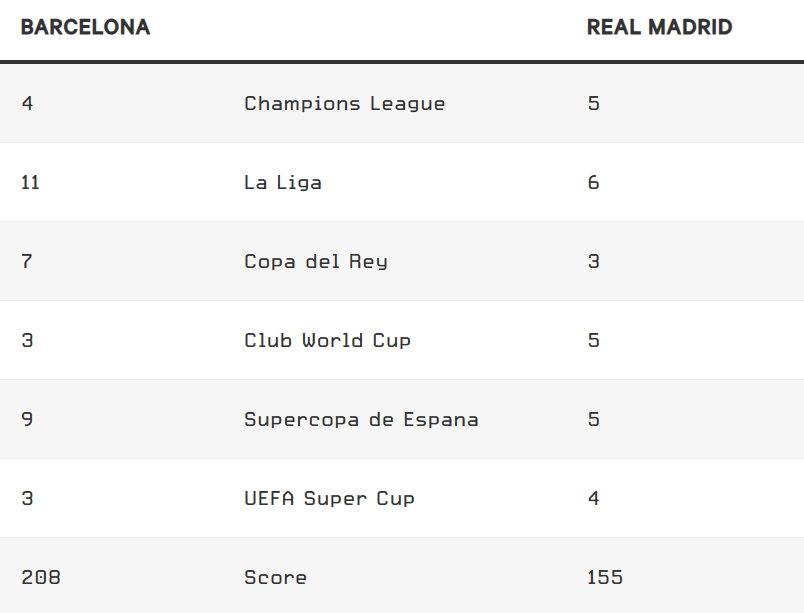This screenshot has width=804, height=613.
Task: Select the Score row label
Action: [275, 577]
